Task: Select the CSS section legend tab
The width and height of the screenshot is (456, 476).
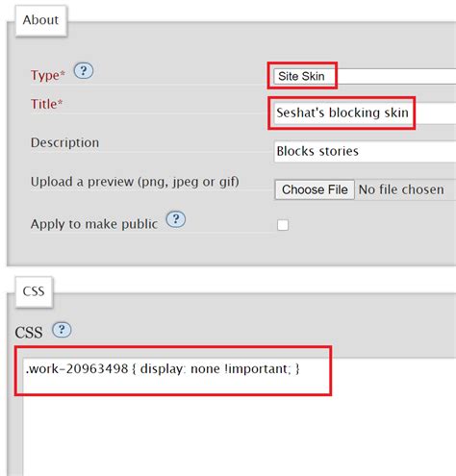Action: click(x=34, y=291)
